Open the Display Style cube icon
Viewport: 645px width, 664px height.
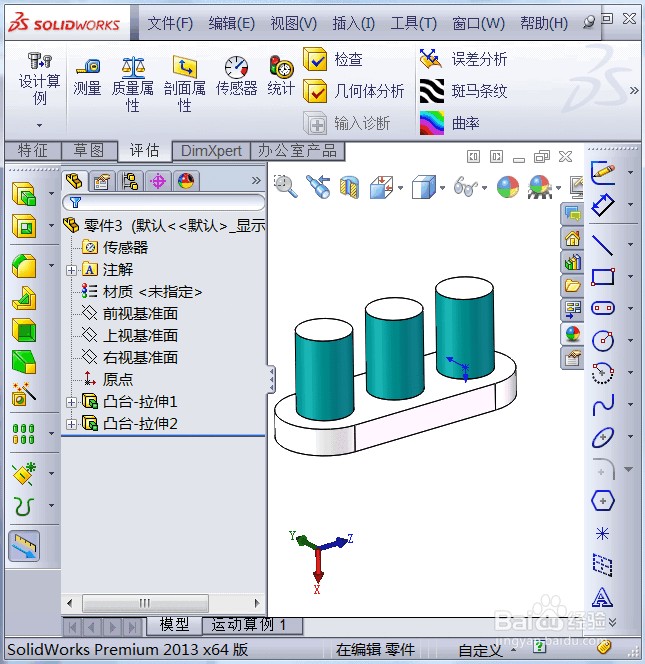(x=424, y=187)
